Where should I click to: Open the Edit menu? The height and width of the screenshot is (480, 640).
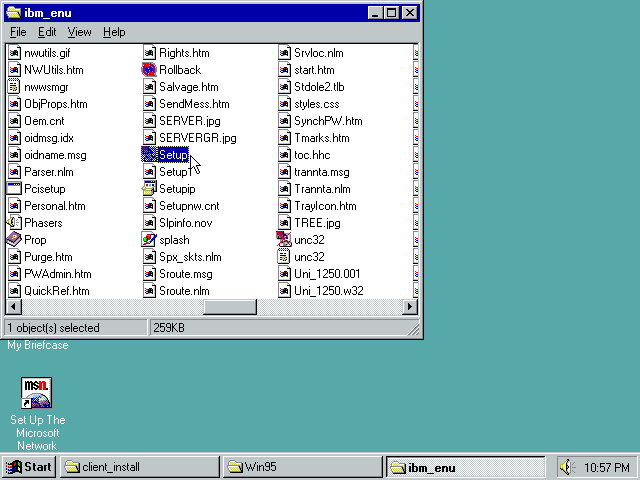click(x=47, y=32)
